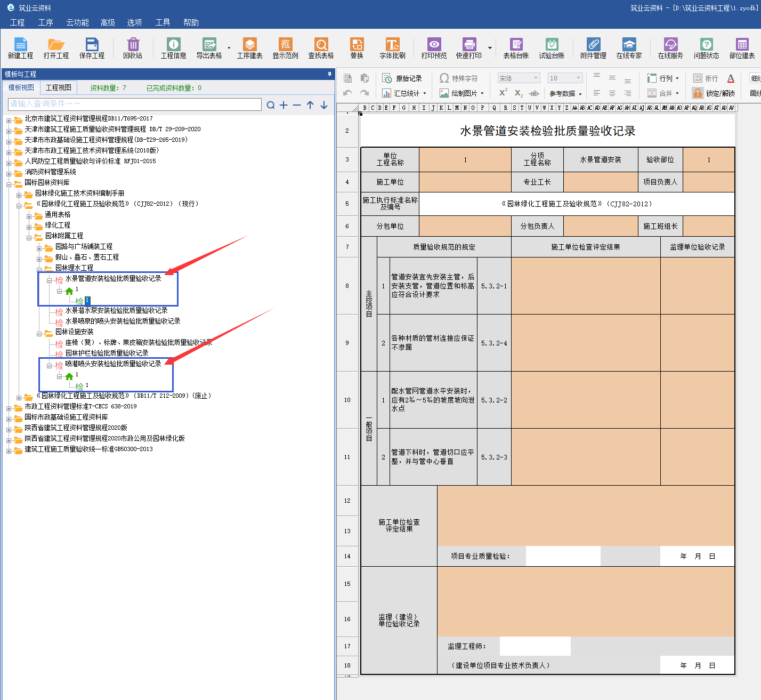Image resolution: width=761 pixels, height=700 pixels.
Task: Toggle 折行 text wrap
Action: 706,78
